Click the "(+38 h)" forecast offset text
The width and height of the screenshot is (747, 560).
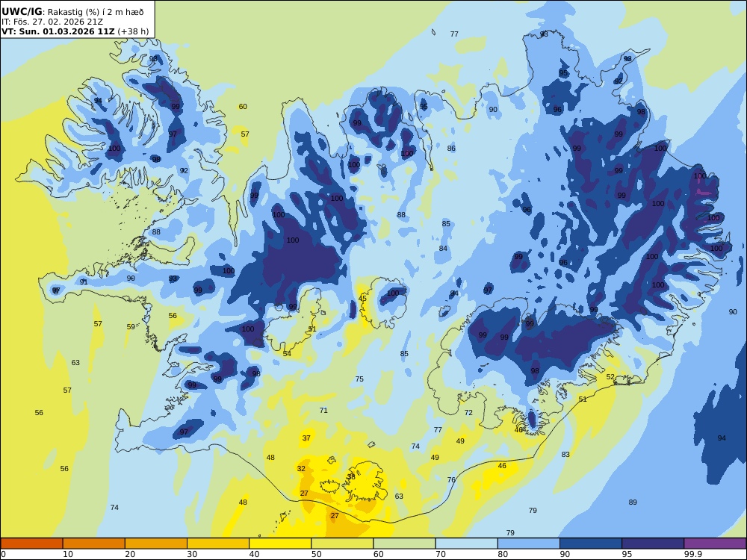pos(133,32)
